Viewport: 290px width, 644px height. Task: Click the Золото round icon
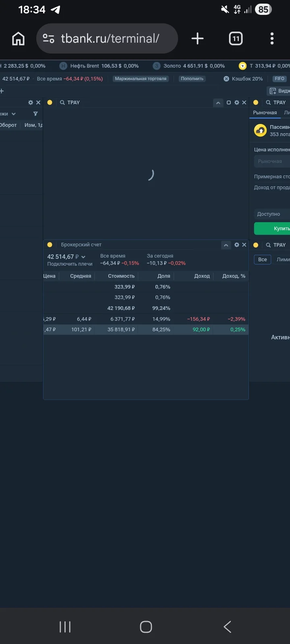[156, 66]
